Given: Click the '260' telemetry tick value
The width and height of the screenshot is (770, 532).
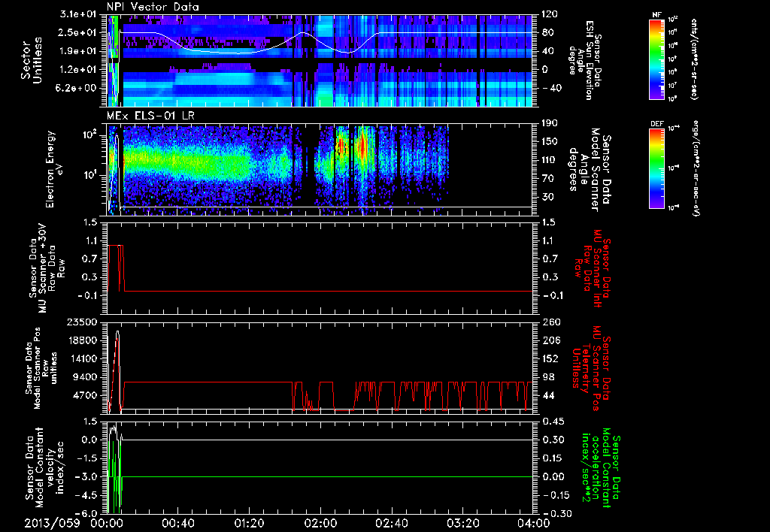Looking at the screenshot, I should pos(550,322).
